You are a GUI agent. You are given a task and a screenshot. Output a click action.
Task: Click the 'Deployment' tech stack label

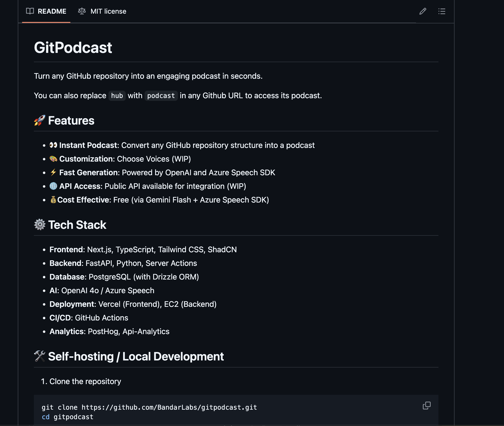pyautogui.click(x=72, y=304)
